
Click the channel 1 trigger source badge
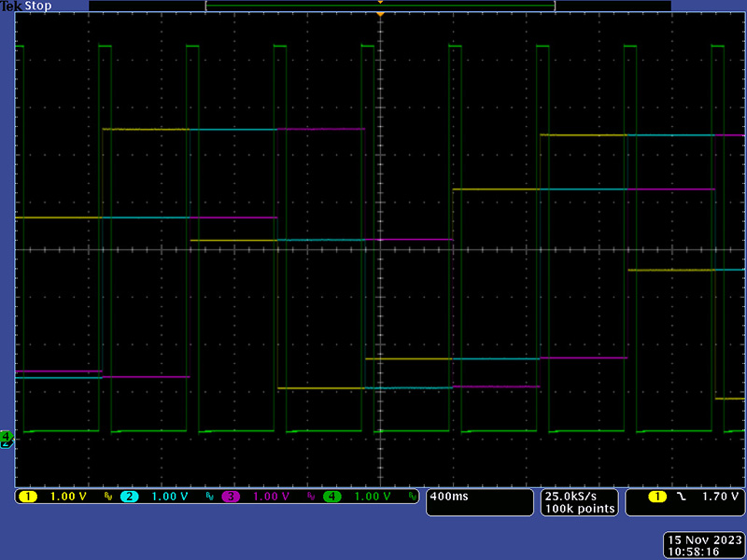coord(657,497)
